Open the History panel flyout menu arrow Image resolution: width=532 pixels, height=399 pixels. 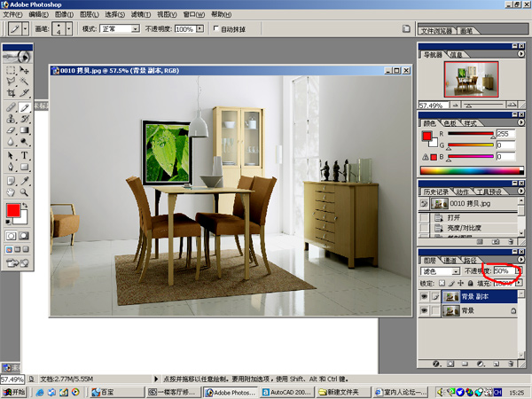point(520,191)
